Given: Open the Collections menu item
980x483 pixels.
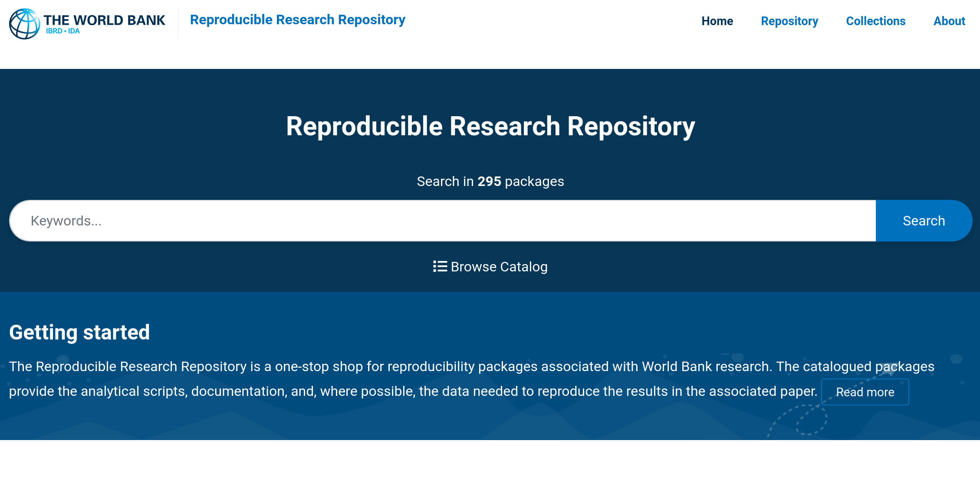Looking at the screenshot, I should coord(875,21).
